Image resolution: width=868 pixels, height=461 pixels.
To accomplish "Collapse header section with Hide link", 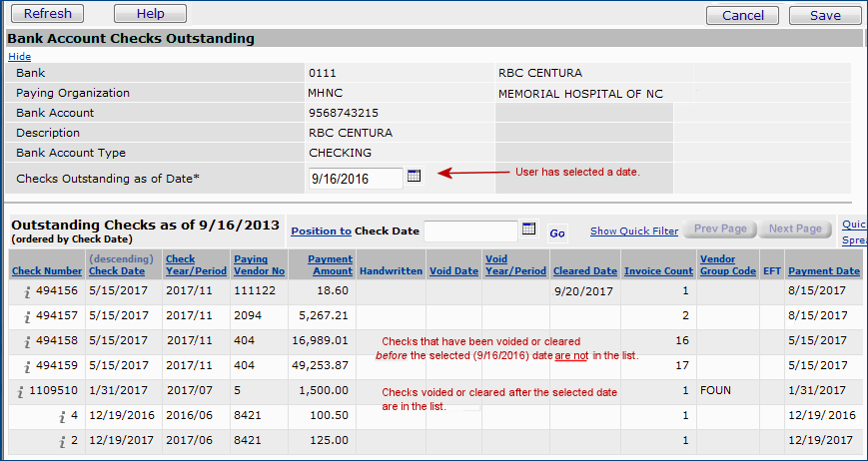I will [x=19, y=57].
